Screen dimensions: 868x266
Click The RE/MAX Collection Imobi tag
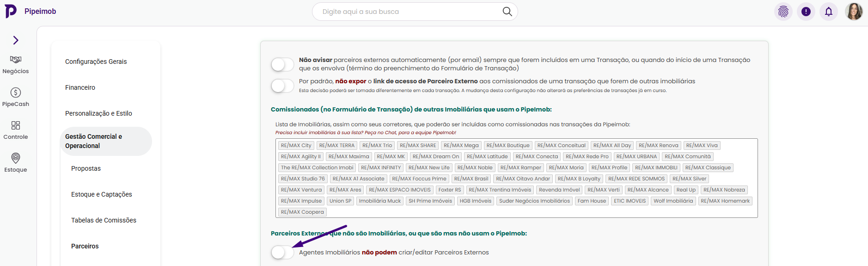pos(317,167)
